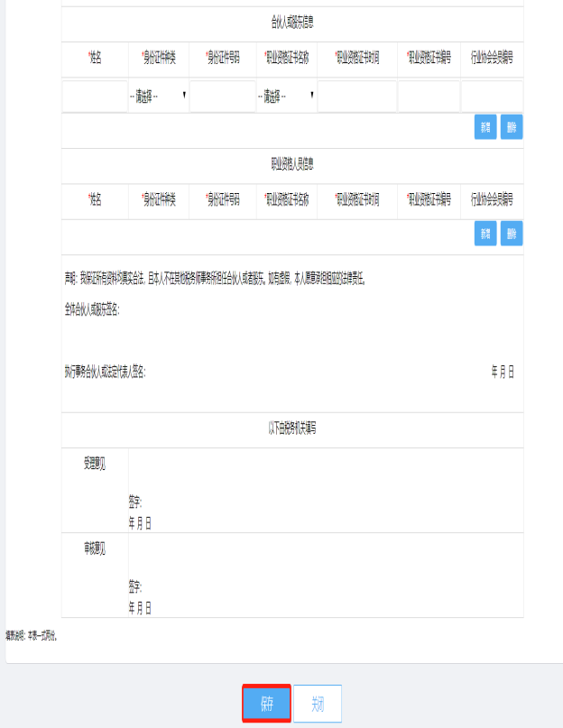Focus the 姓名 input in partner row
The width and height of the screenshot is (563, 728).
point(95,97)
